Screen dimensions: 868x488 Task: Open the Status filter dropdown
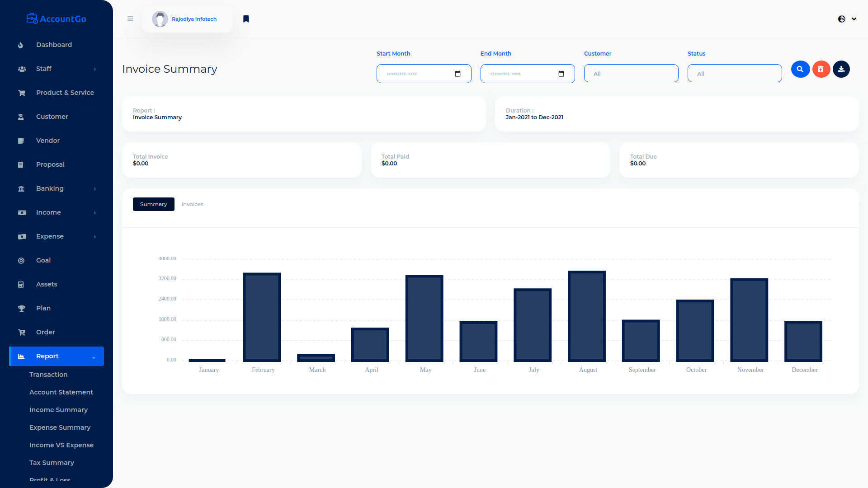[x=734, y=74]
